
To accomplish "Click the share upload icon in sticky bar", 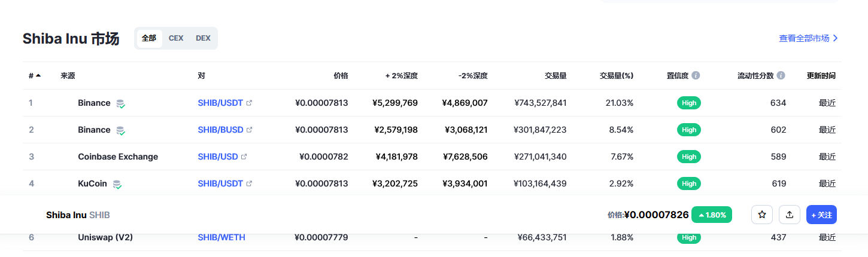I will (x=790, y=215).
